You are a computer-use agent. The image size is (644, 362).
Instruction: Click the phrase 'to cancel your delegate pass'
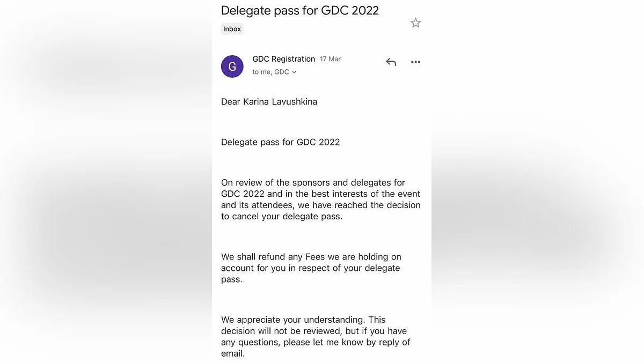tap(282, 216)
